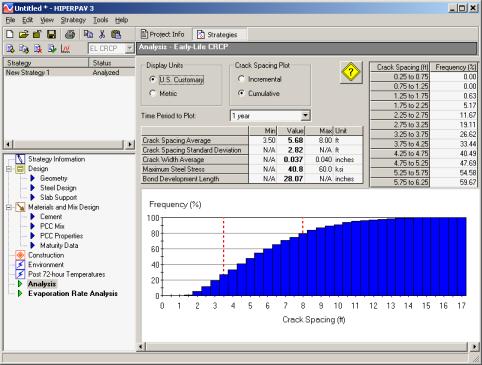The image size is (482, 365).
Task: Click left arrow of the bottom plot scrollbar
Action: 141,347
